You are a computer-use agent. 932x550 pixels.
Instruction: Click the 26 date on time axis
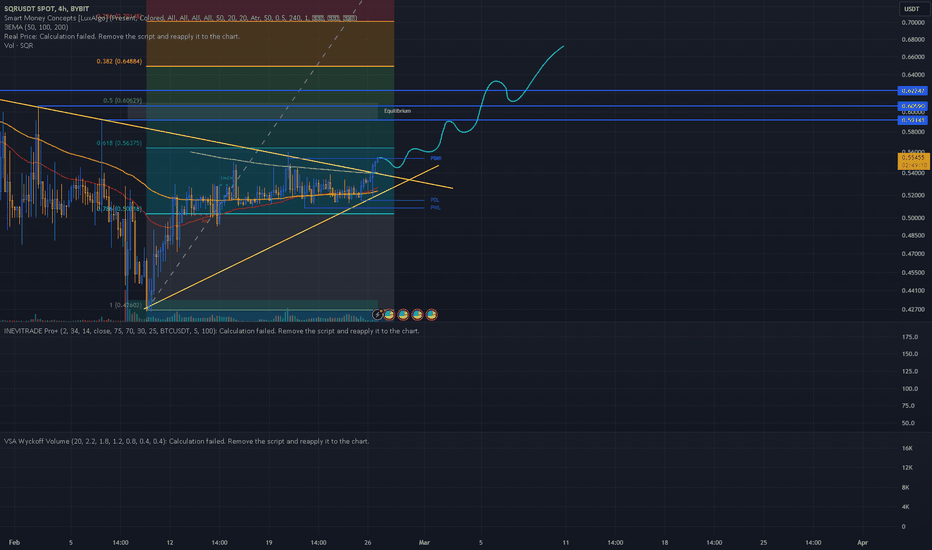click(x=368, y=543)
